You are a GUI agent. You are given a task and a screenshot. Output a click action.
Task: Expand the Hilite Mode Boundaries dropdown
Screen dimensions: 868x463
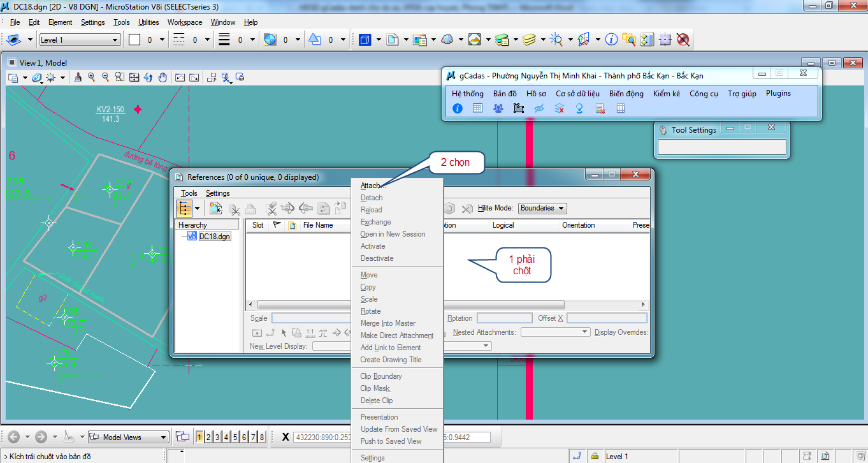pos(542,209)
